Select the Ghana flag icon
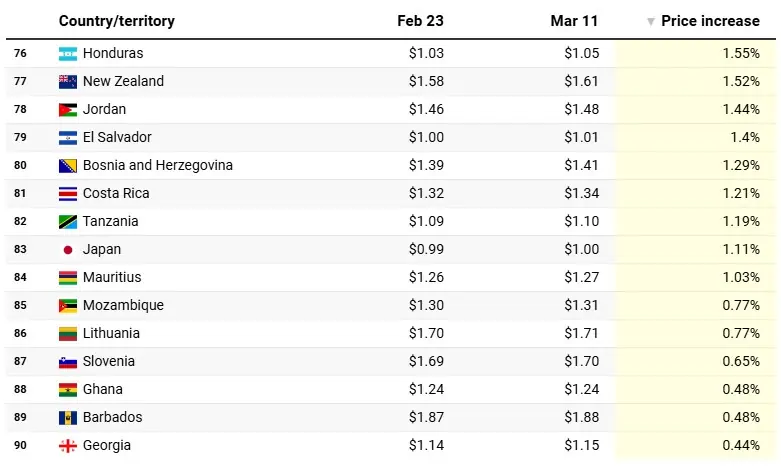 (68, 389)
